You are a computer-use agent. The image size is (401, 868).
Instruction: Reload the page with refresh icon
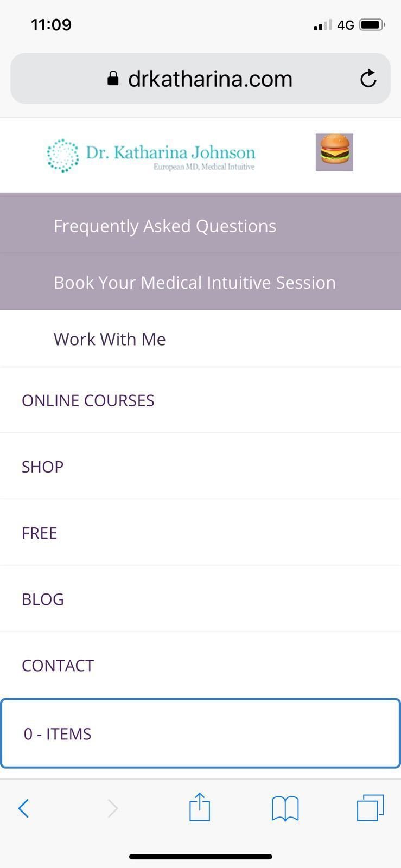pyautogui.click(x=368, y=79)
